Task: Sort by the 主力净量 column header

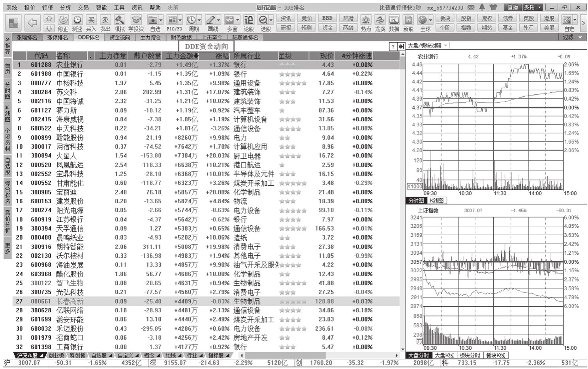Action: 113,56
